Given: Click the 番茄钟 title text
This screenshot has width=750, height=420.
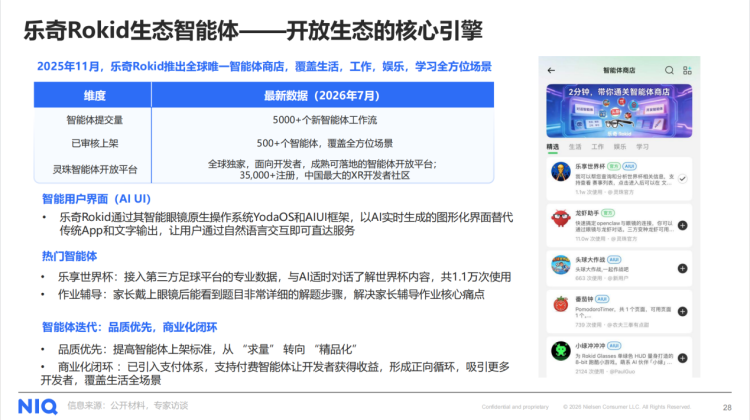Looking at the screenshot, I should 584,299.
